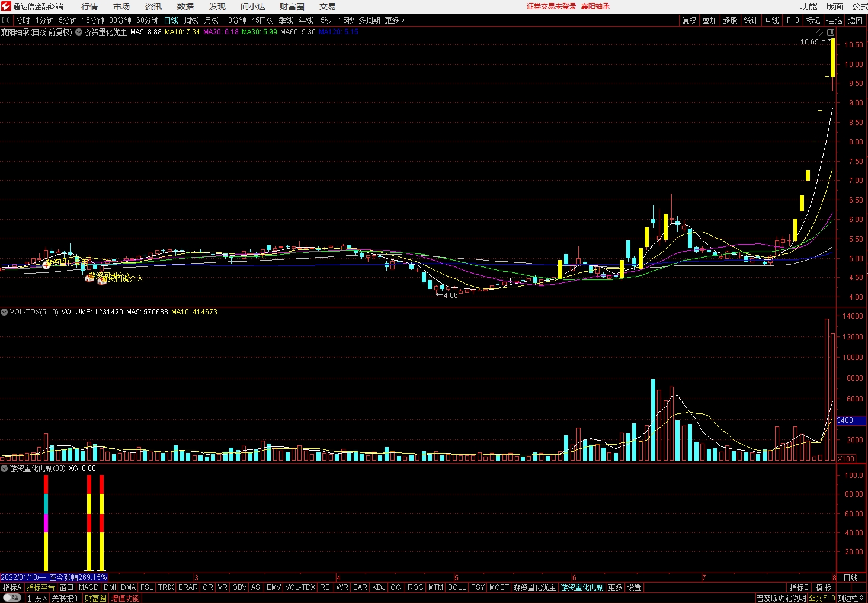868x604 pixels.
Task: Open the 数据 menu
Action: coord(185,7)
